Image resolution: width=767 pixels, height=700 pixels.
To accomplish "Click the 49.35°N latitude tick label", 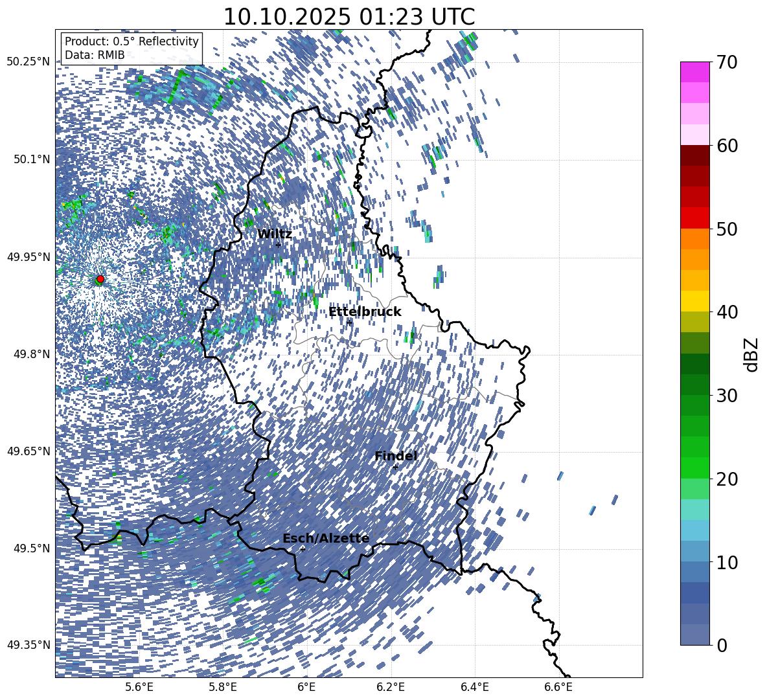I will [x=29, y=645].
